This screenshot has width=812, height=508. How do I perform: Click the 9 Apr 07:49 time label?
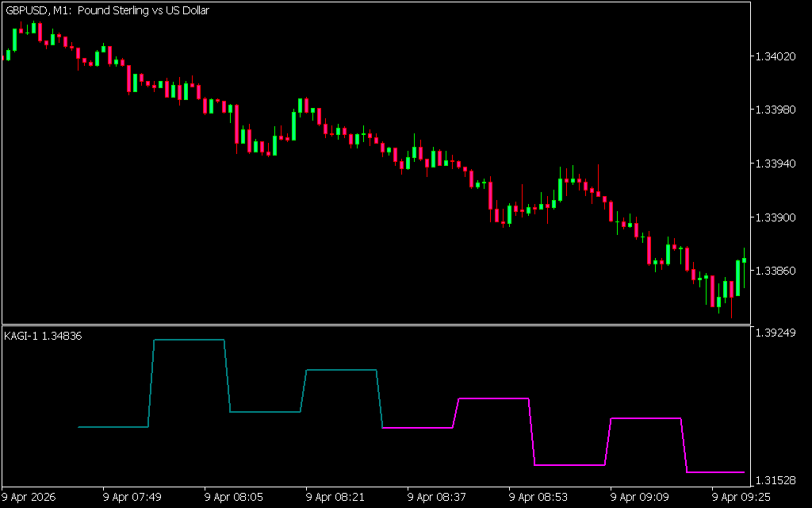click(x=132, y=497)
